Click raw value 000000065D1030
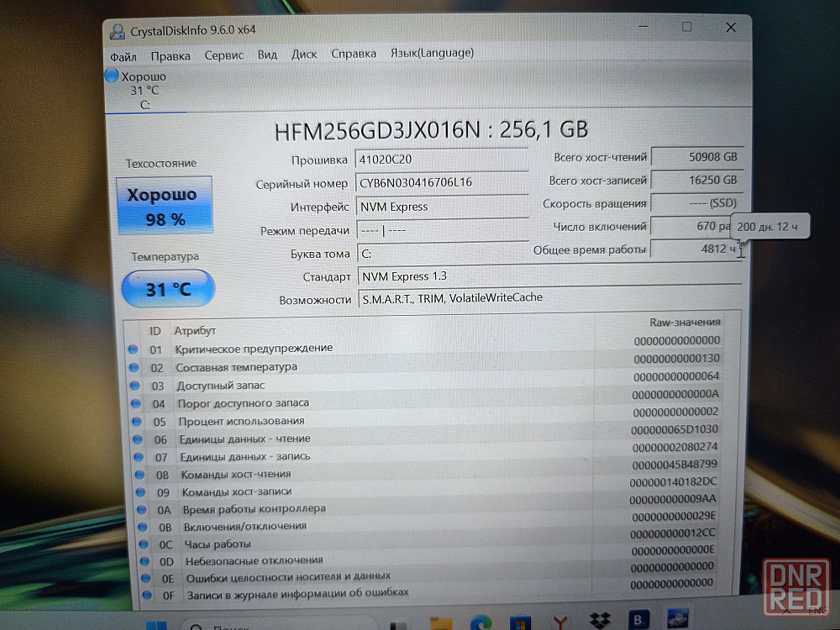The height and width of the screenshot is (630, 840). (675, 429)
